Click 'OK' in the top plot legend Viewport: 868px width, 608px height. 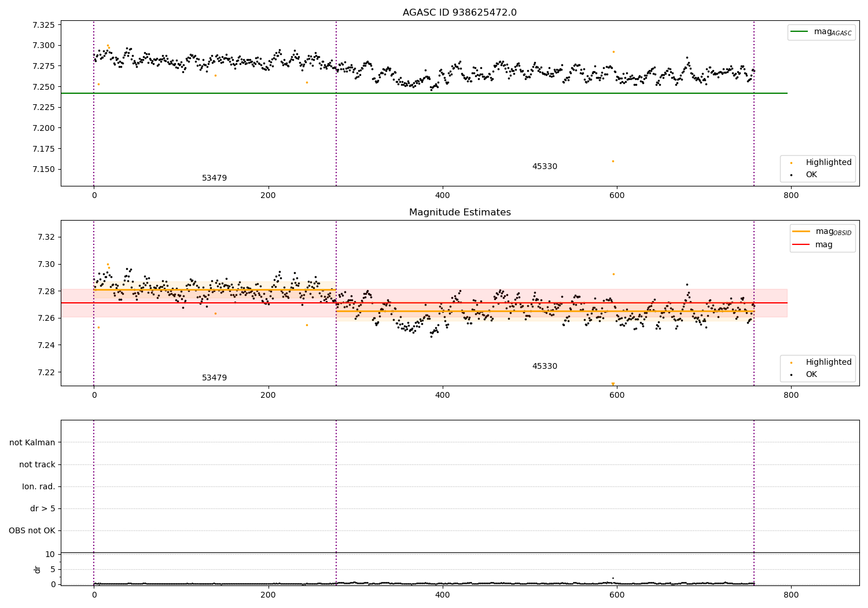[811, 175]
